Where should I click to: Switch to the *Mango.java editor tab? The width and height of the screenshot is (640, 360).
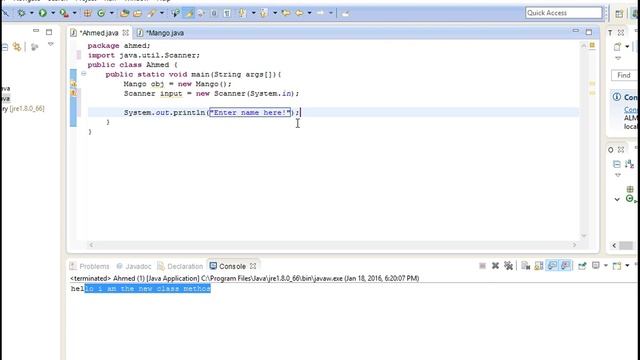click(160, 33)
